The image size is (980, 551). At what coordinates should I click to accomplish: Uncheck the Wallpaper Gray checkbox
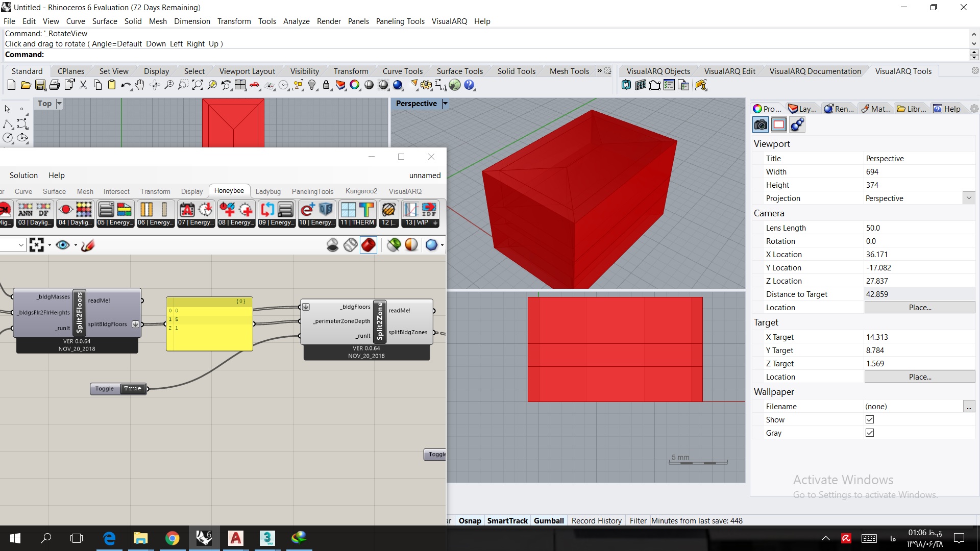870,433
